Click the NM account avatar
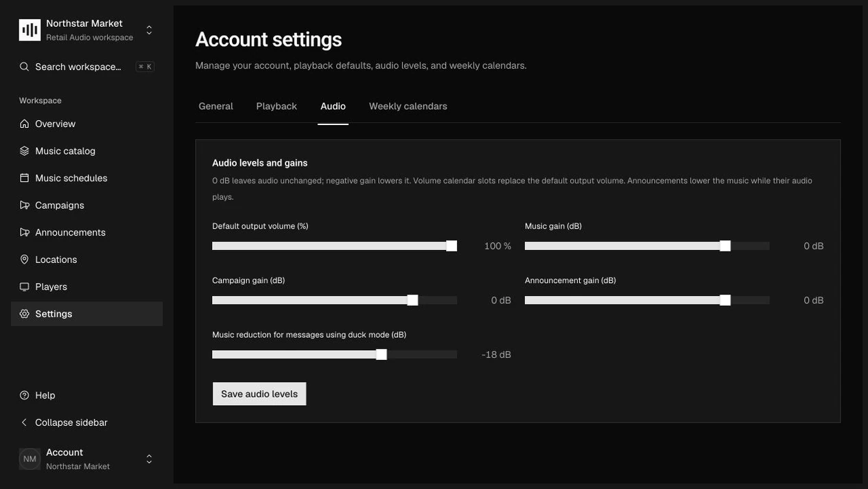The image size is (868, 489). (x=30, y=459)
